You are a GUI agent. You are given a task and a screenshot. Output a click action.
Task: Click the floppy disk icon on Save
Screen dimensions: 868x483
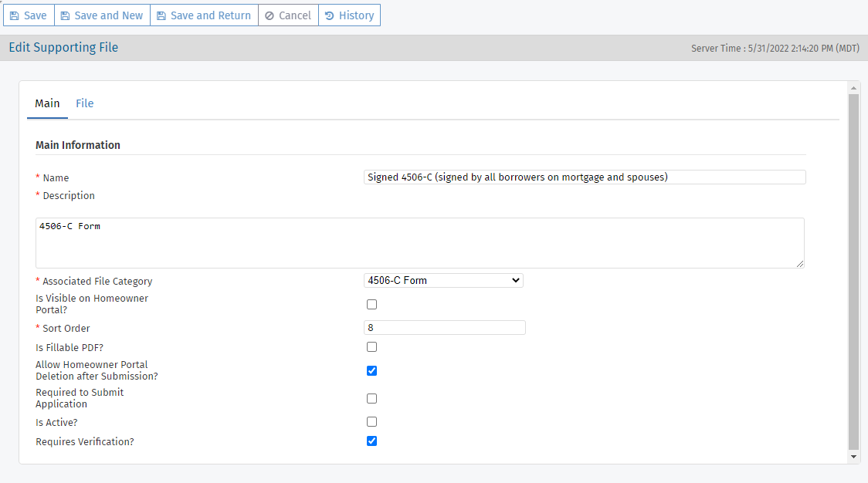pos(14,15)
